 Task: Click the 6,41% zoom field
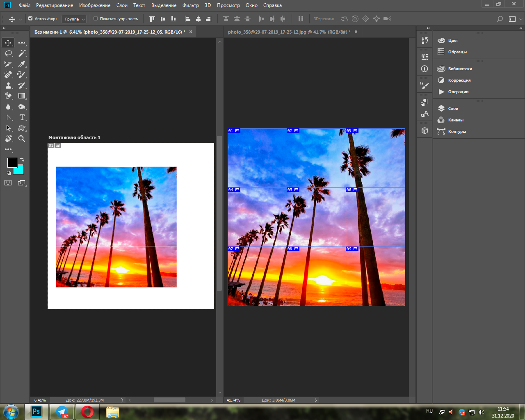(x=40, y=400)
